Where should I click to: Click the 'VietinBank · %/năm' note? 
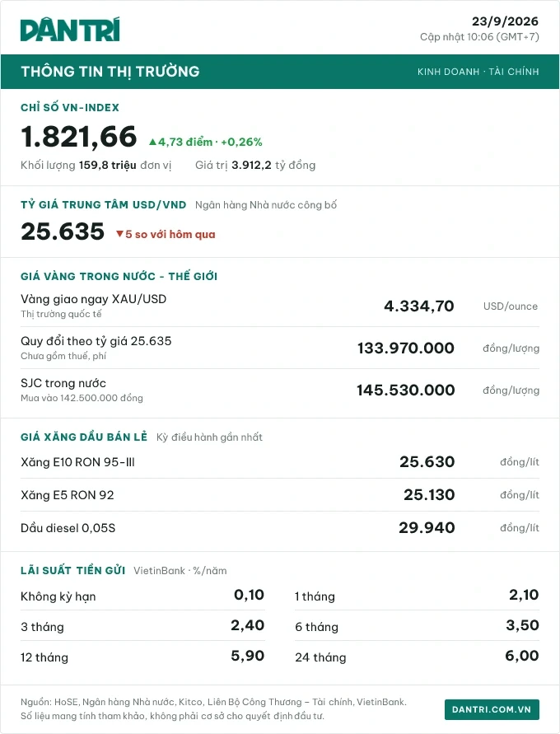(180, 571)
